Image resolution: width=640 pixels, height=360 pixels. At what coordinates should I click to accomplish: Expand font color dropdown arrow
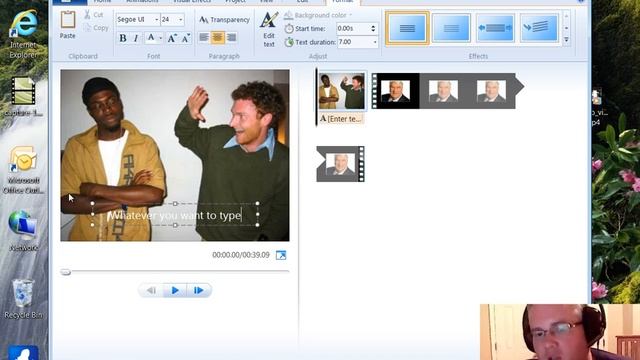coord(160,38)
